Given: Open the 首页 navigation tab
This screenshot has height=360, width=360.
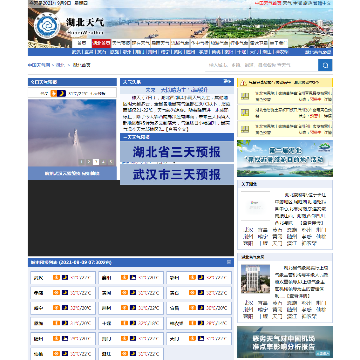Looking at the screenshot, I should [82, 43].
